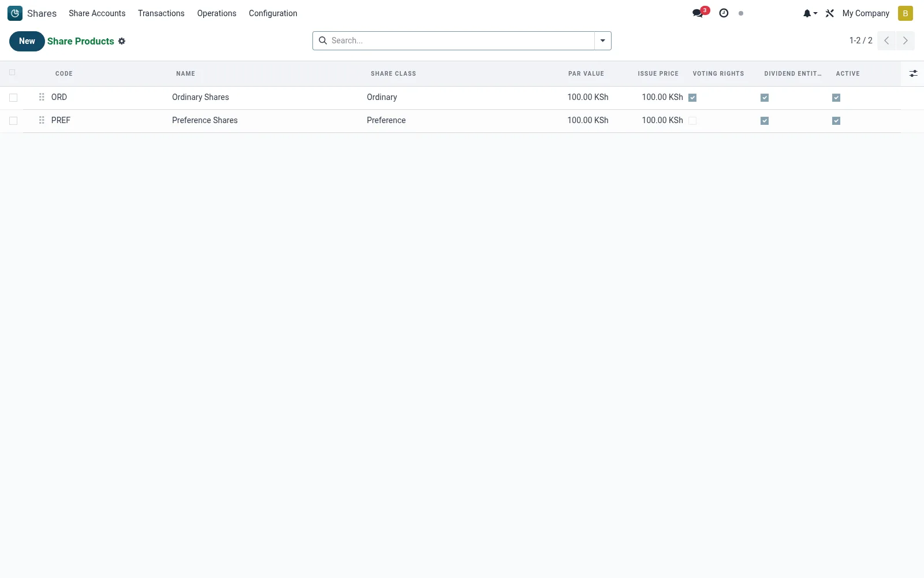Expand the search filter options dropdown

click(602, 40)
